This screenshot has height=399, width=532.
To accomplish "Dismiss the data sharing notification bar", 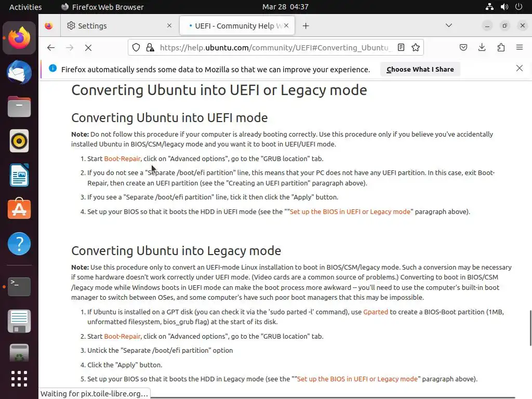I will click(x=520, y=69).
